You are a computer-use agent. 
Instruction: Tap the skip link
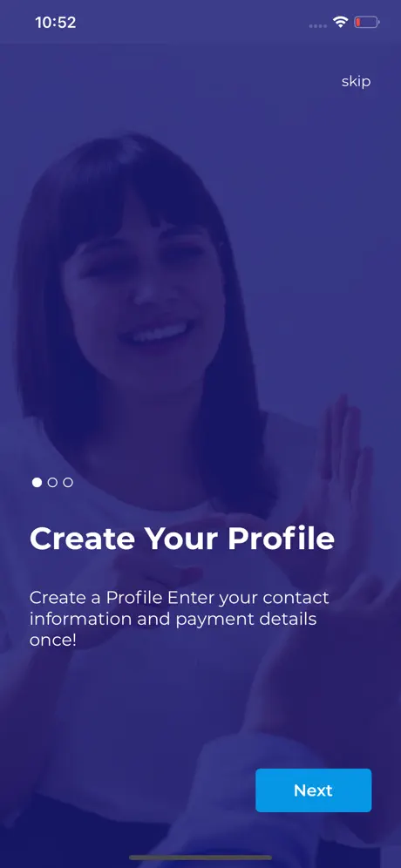point(356,82)
